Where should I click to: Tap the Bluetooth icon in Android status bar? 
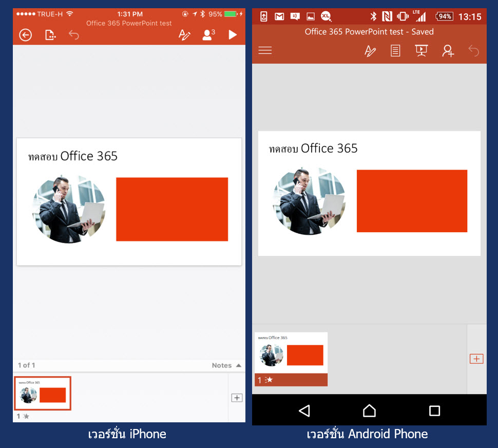(x=374, y=16)
